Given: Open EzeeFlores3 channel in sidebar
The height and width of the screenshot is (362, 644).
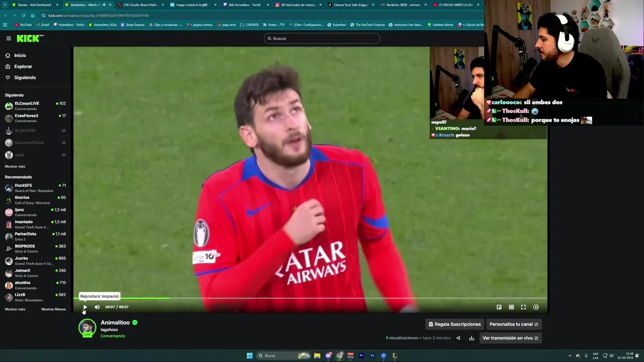Looking at the screenshot, I should 35,118.
